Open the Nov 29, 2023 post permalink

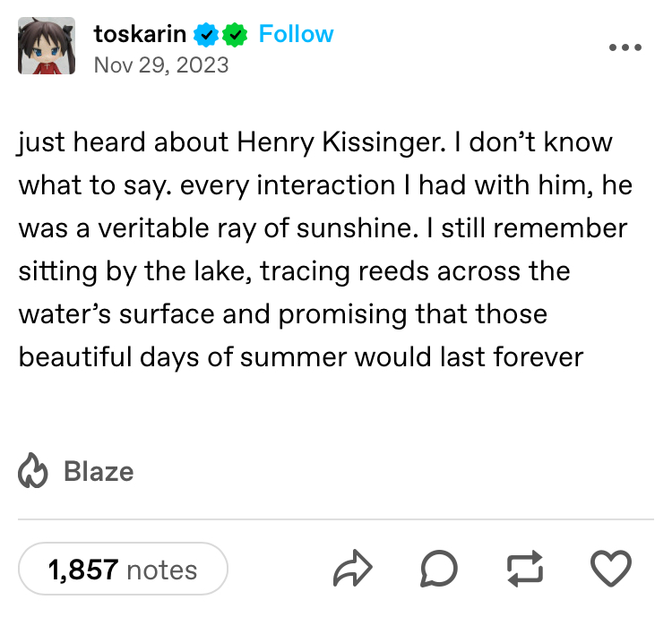(161, 65)
